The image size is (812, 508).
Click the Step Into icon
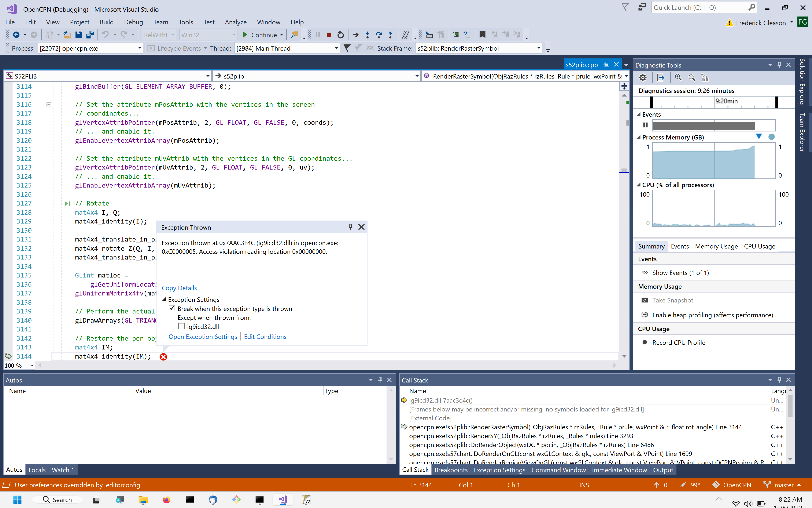coord(368,35)
